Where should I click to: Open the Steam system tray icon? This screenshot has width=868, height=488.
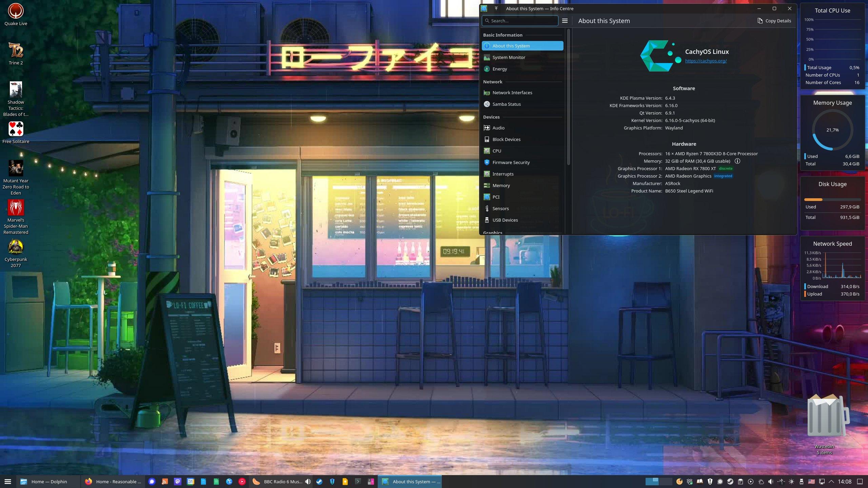pyautogui.click(x=730, y=482)
